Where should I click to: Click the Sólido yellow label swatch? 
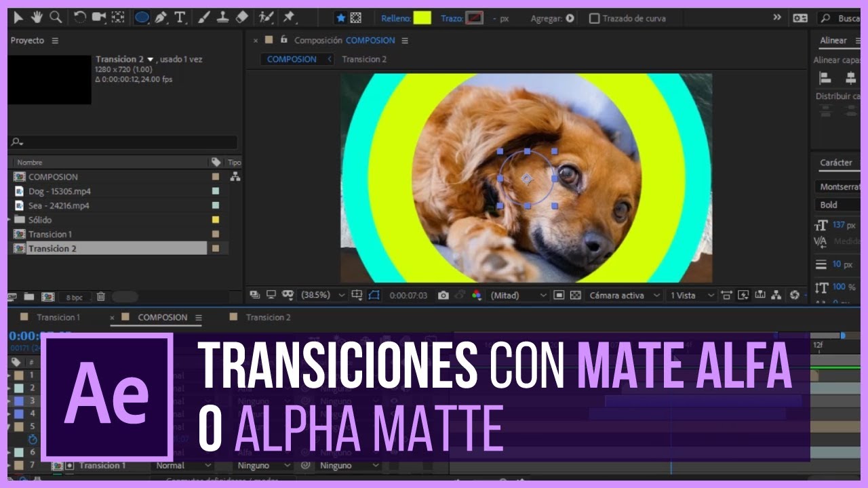click(x=216, y=220)
